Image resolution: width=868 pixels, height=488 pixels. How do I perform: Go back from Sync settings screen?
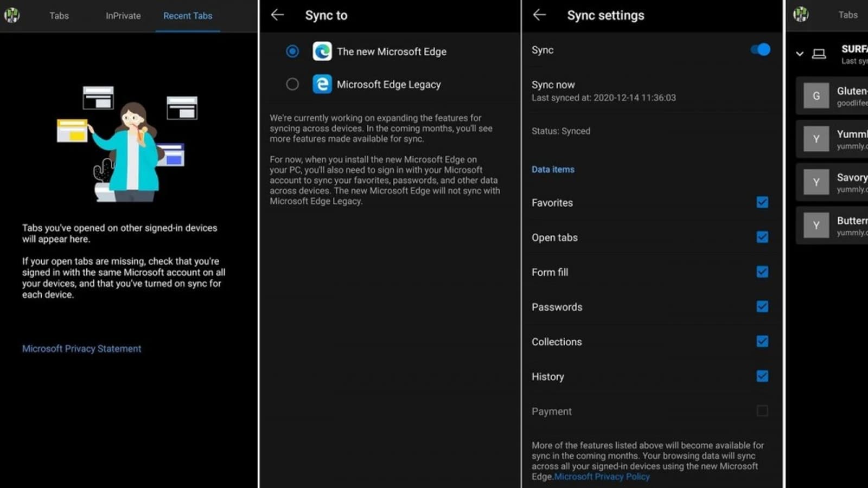(x=539, y=15)
